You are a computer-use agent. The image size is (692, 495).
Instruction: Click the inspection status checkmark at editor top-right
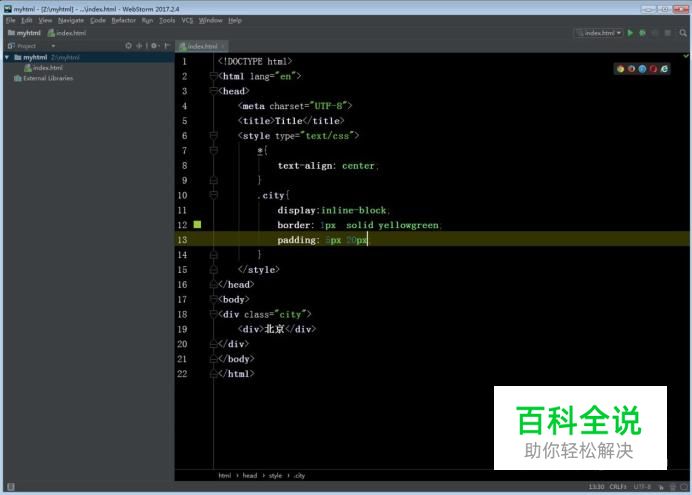(x=685, y=56)
